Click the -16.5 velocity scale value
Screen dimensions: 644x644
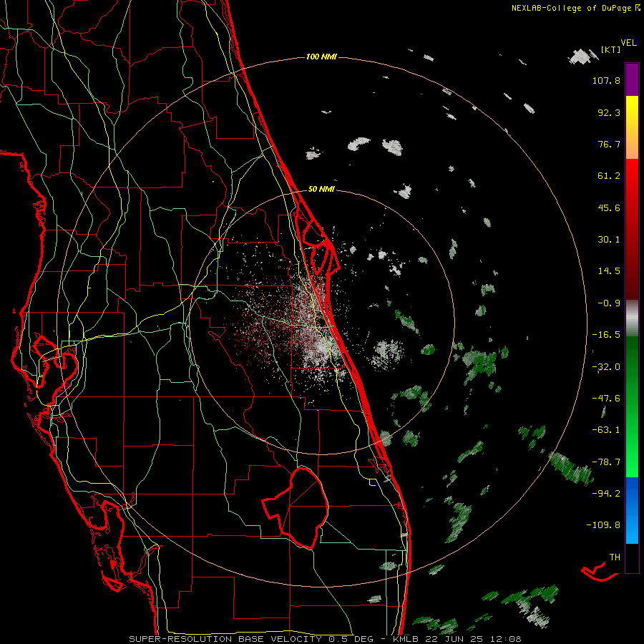pyautogui.click(x=606, y=335)
